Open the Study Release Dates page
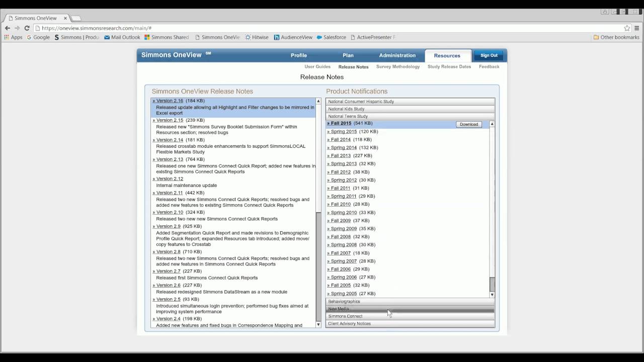 pyautogui.click(x=449, y=66)
